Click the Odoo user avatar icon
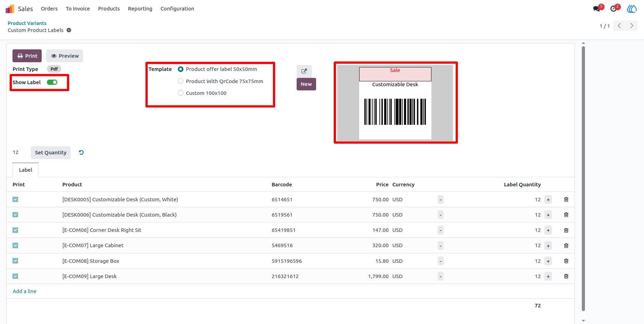Image resolution: width=644 pixels, height=324 pixels. tap(632, 9)
